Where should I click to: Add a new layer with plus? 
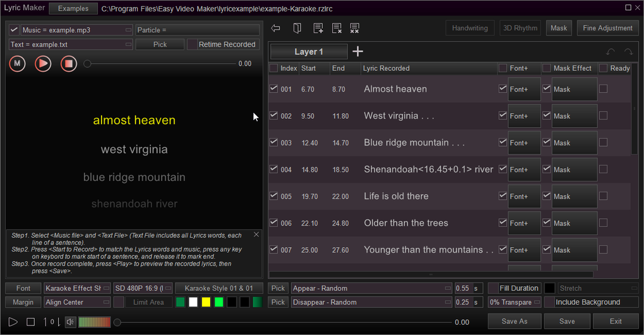click(x=358, y=51)
